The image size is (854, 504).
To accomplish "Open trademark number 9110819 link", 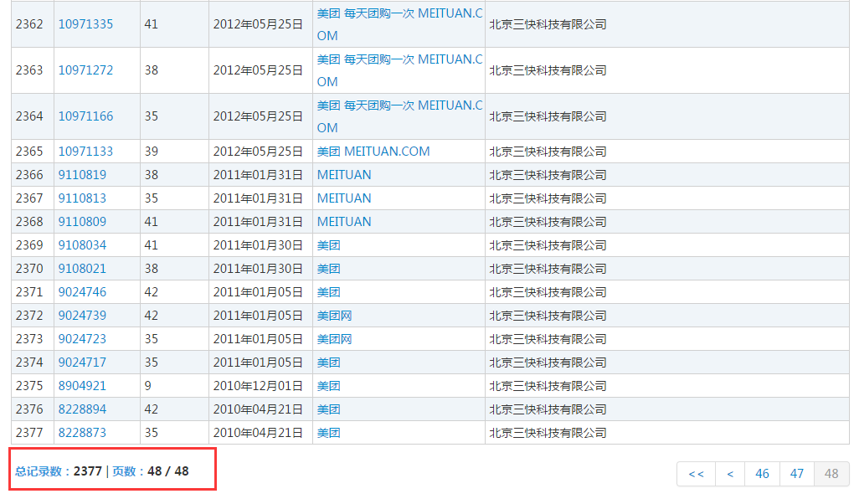I will 82,175.
